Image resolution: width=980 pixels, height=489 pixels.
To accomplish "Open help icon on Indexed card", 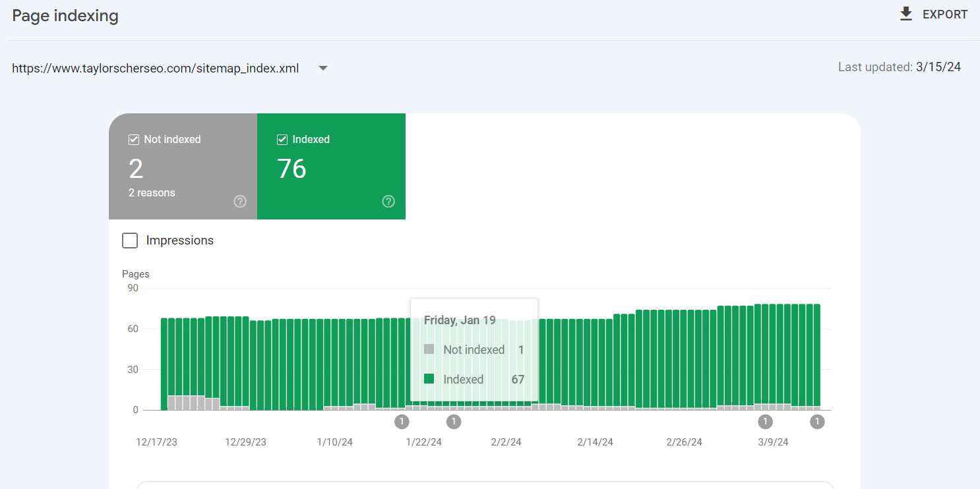I will (x=388, y=202).
